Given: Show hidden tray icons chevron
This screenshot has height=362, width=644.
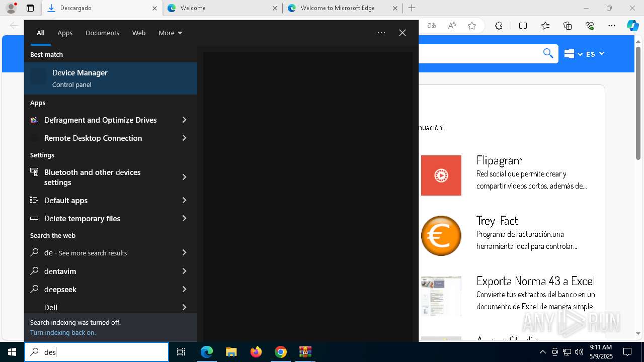Looking at the screenshot, I should click(542, 352).
